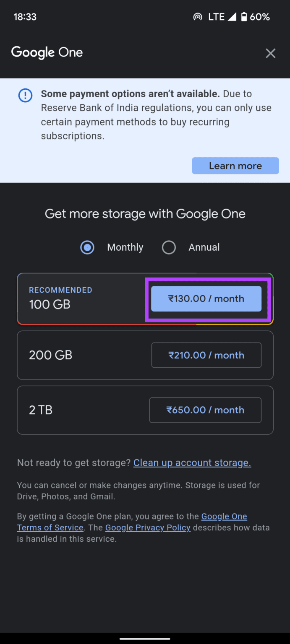Choose the ₹130.00 per month plan

(206, 299)
